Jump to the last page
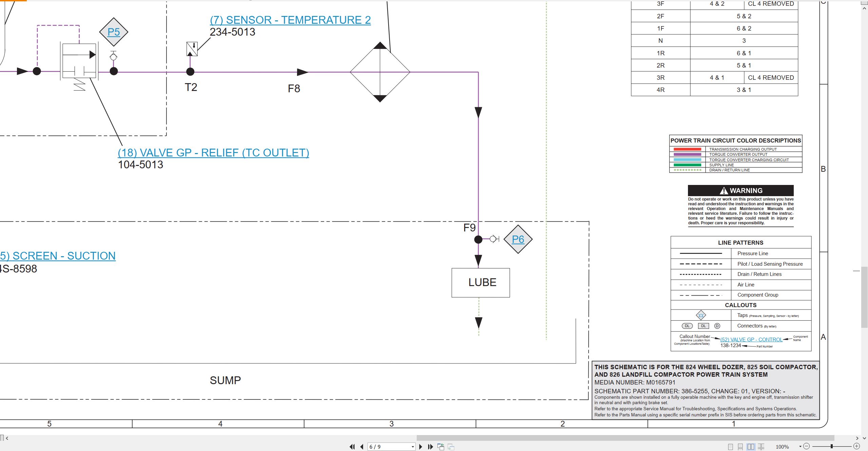868x451 pixels. point(431,447)
